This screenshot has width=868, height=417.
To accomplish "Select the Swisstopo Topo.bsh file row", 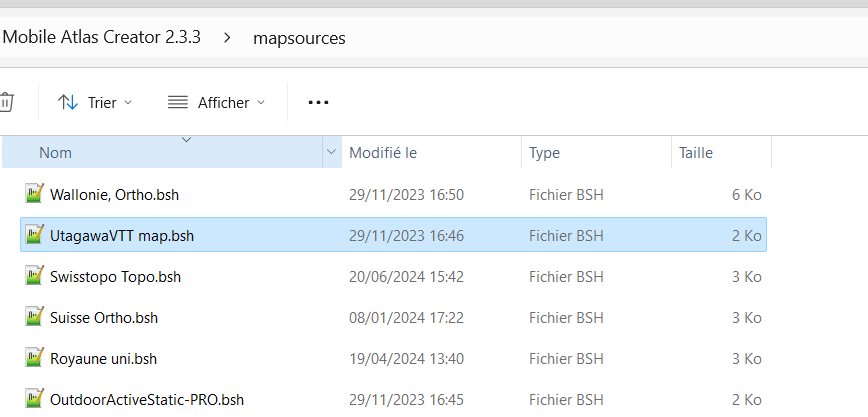I will (x=393, y=276).
